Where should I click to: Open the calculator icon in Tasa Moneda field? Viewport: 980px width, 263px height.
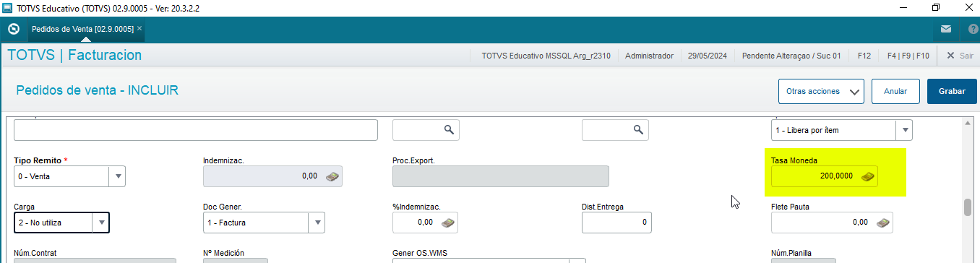pyautogui.click(x=868, y=176)
